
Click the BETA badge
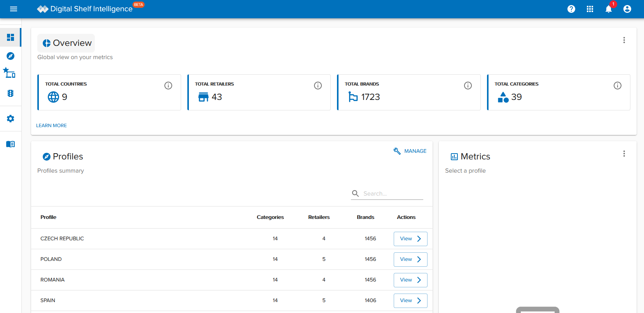[x=139, y=5]
